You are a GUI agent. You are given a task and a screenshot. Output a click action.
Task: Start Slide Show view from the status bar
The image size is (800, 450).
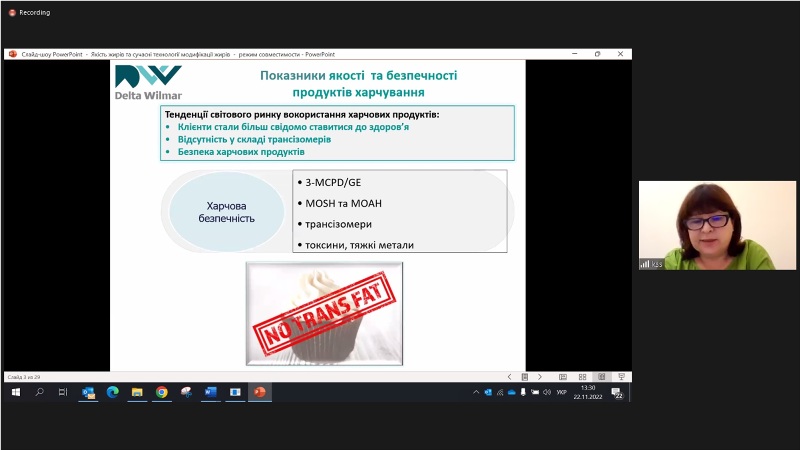tap(621, 377)
